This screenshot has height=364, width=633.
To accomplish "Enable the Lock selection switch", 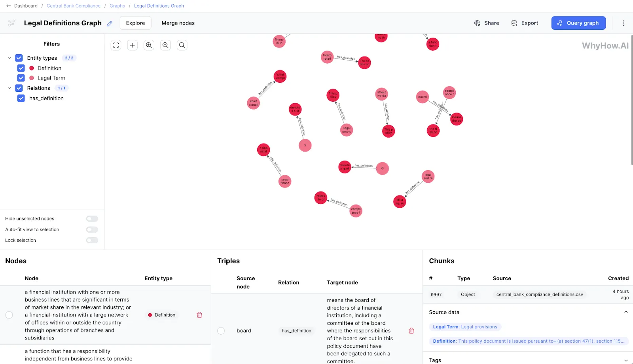I will [x=92, y=240].
